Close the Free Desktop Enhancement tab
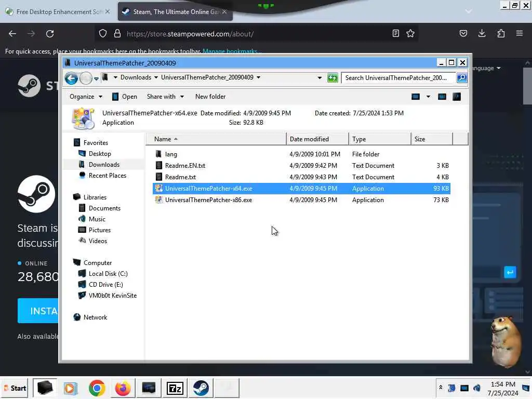 pos(108,11)
